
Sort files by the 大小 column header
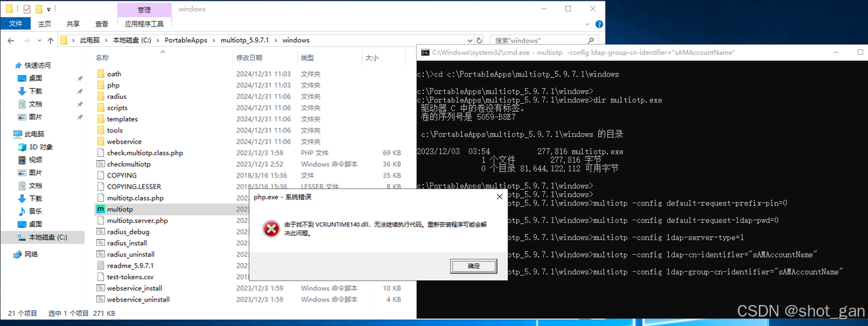pyautogui.click(x=372, y=58)
